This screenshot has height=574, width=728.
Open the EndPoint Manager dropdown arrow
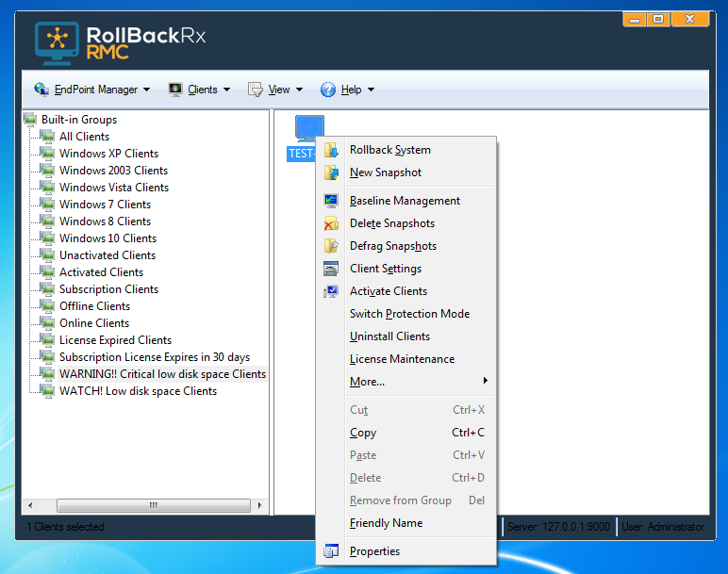point(147,90)
